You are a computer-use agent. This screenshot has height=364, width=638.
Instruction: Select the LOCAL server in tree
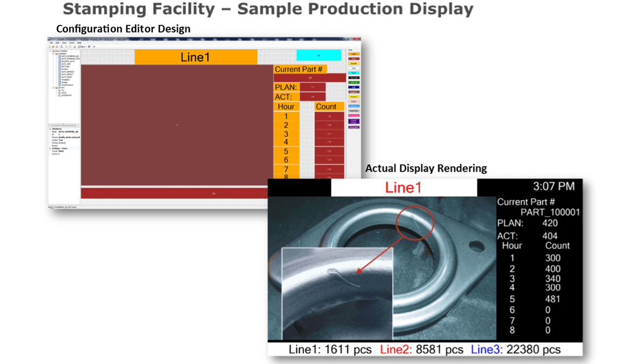coord(64,92)
